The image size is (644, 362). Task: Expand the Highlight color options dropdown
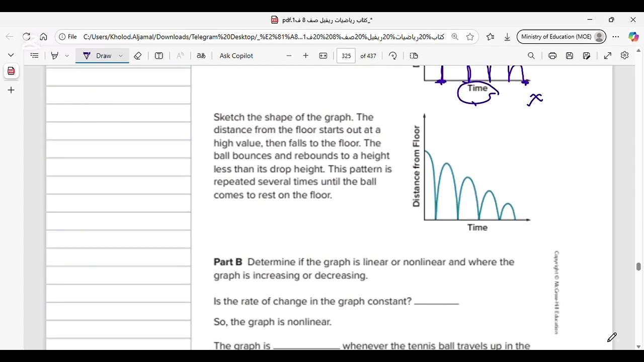(67, 56)
